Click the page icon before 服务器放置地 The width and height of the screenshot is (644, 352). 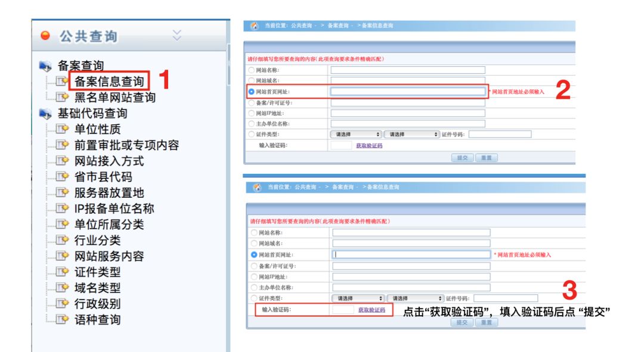click(x=62, y=192)
